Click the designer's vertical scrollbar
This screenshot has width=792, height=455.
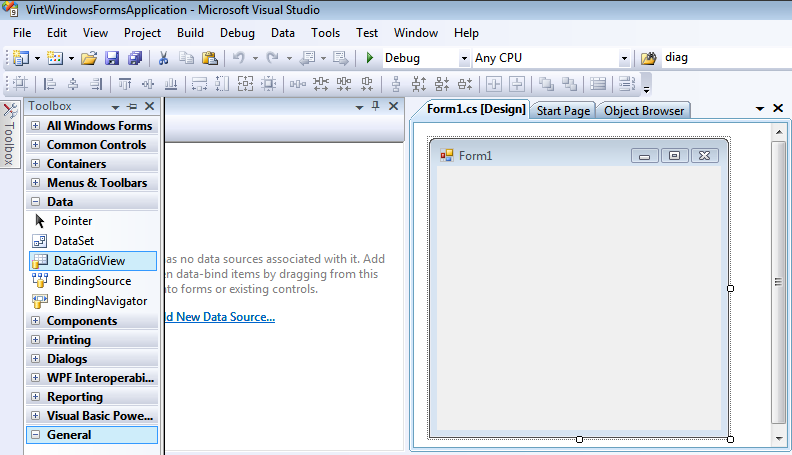click(x=778, y=280)
